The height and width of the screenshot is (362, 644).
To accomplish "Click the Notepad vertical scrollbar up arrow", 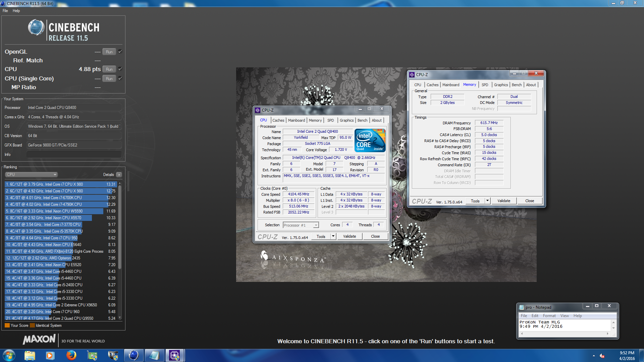I will [x=613, y=322].
